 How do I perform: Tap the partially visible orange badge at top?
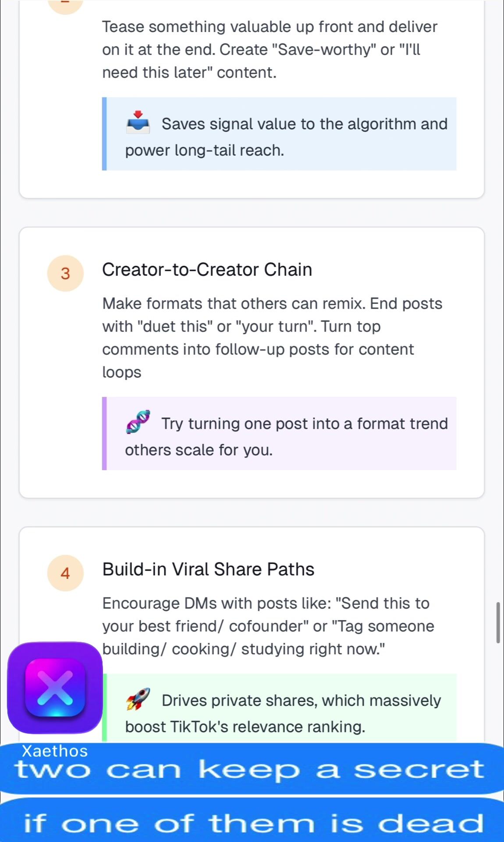(65, 5)
